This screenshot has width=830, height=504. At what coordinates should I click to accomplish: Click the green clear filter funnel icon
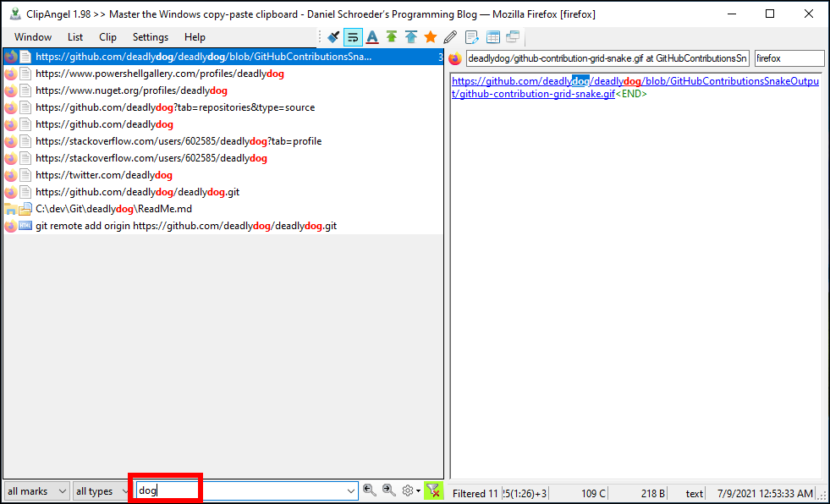(x=433, y=490)
